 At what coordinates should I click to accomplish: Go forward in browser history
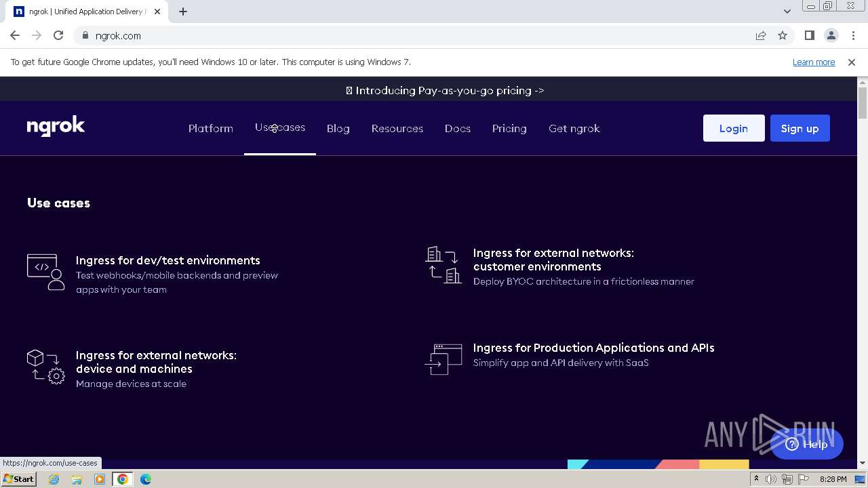click(37, 35)
